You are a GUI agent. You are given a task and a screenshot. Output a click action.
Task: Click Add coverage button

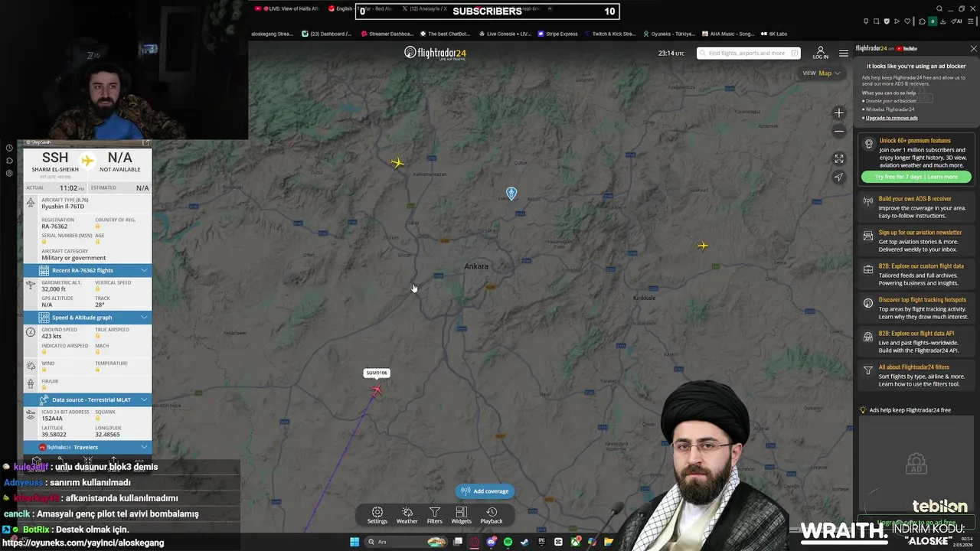(x=485, y=491)
